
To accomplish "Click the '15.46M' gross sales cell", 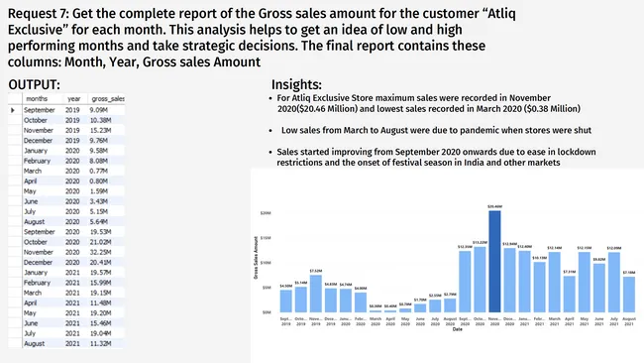I will pyautogui.click(x=100, y=323).
